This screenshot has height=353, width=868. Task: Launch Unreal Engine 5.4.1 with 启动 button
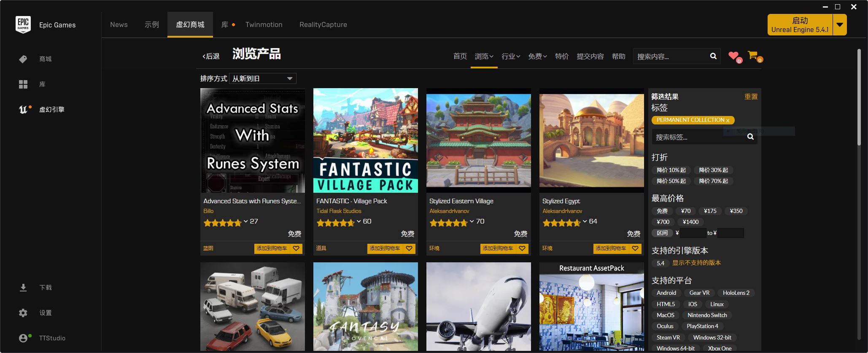click(800, 25)
